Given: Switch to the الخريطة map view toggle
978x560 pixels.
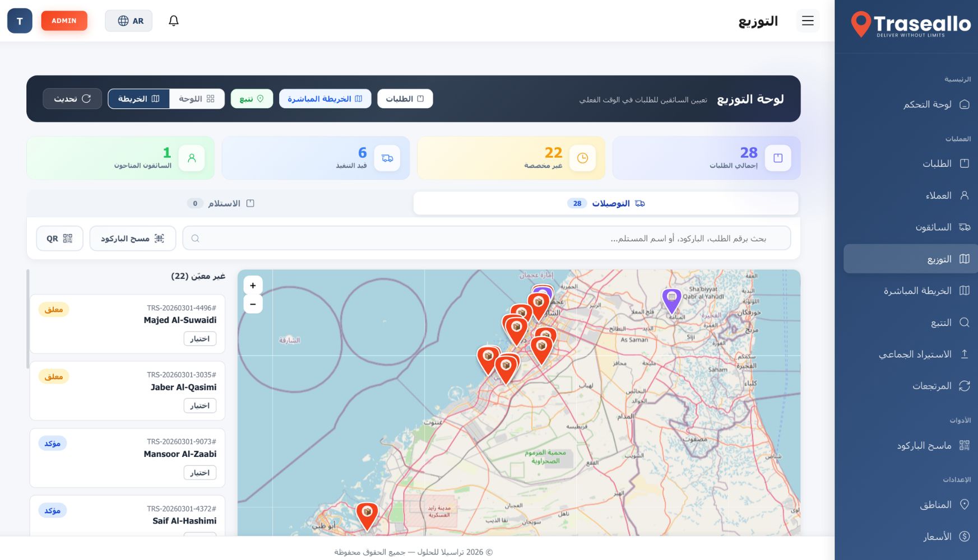Looking at the screenshot, I should click(138, 99).
